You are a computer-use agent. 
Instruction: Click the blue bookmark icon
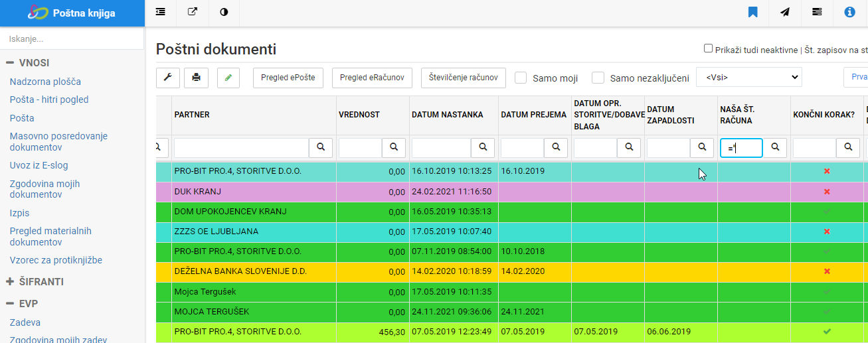pyautogui.click(x=752, y=12)
